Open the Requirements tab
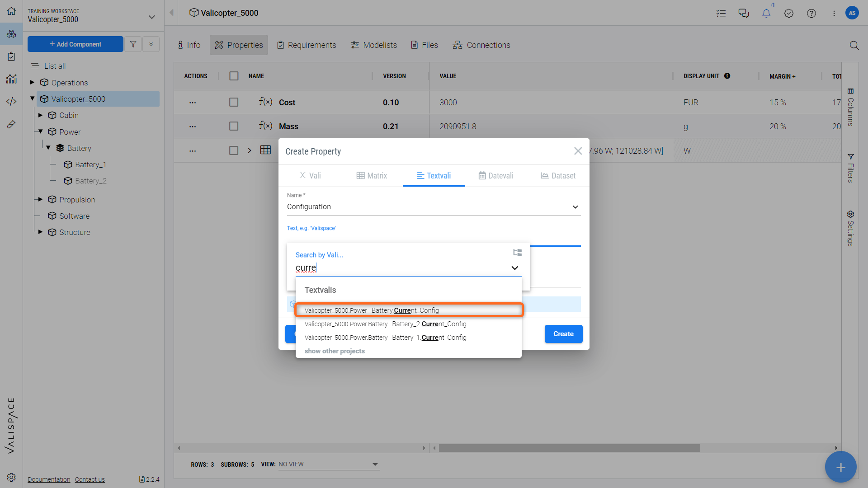The height and width of the screenshot is (488, 868). 307,45
